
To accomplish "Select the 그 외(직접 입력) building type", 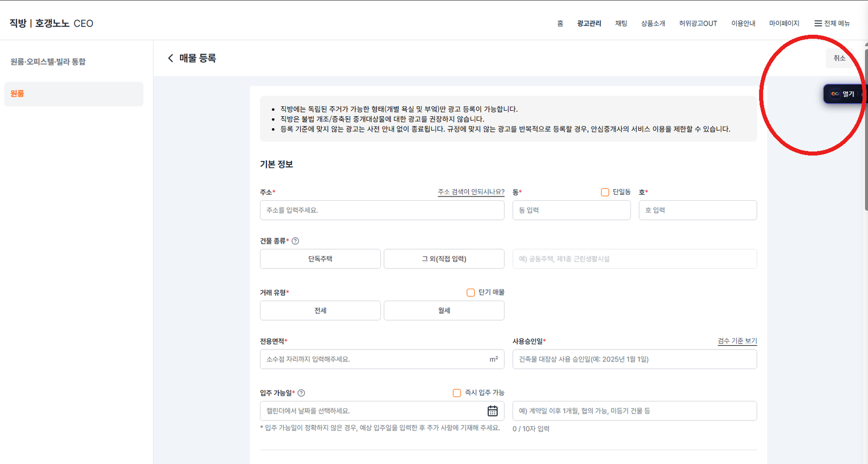I will click(x=444, y=259).
